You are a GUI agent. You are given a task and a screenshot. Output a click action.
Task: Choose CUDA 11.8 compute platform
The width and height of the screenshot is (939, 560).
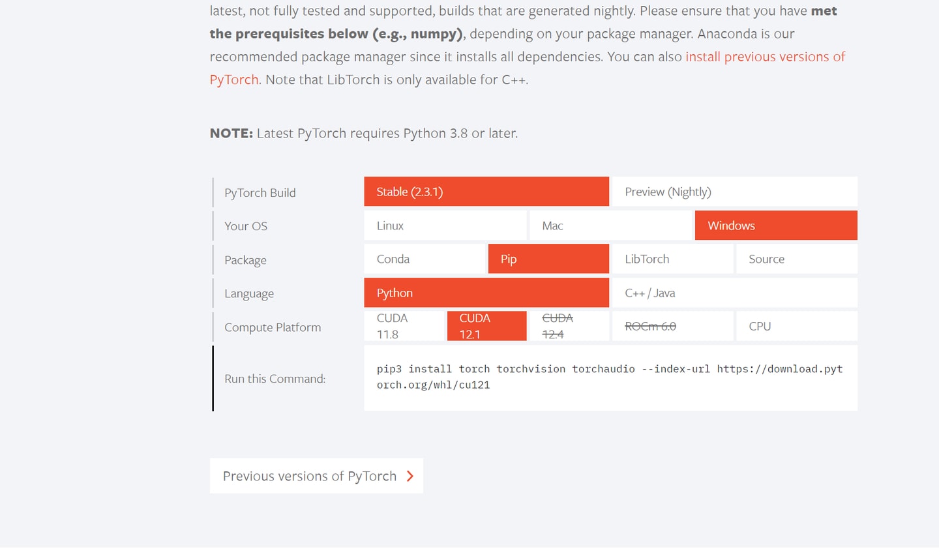click(404, 326)
